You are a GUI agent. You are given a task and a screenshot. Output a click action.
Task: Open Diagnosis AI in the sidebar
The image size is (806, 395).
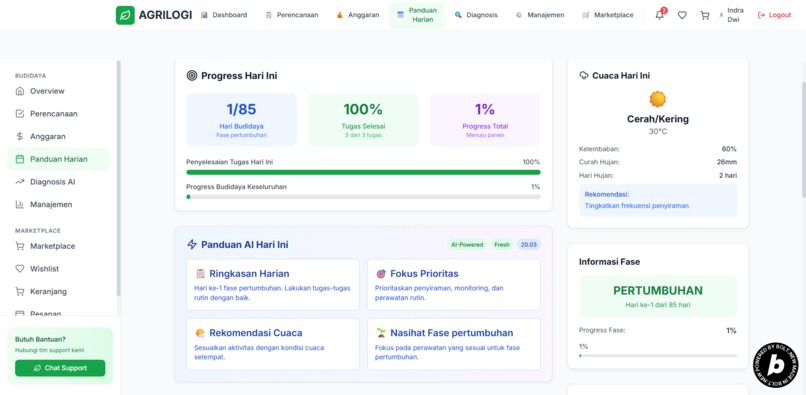(x=58, y=182)
